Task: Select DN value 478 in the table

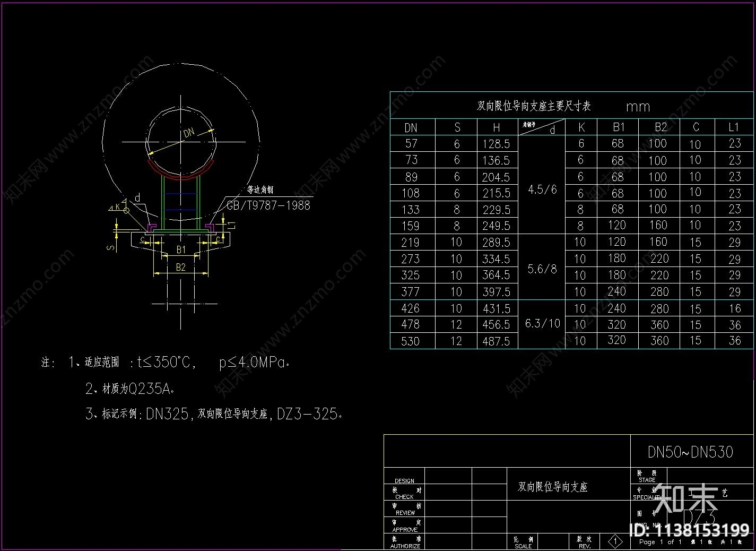Action: pos(411,324)
